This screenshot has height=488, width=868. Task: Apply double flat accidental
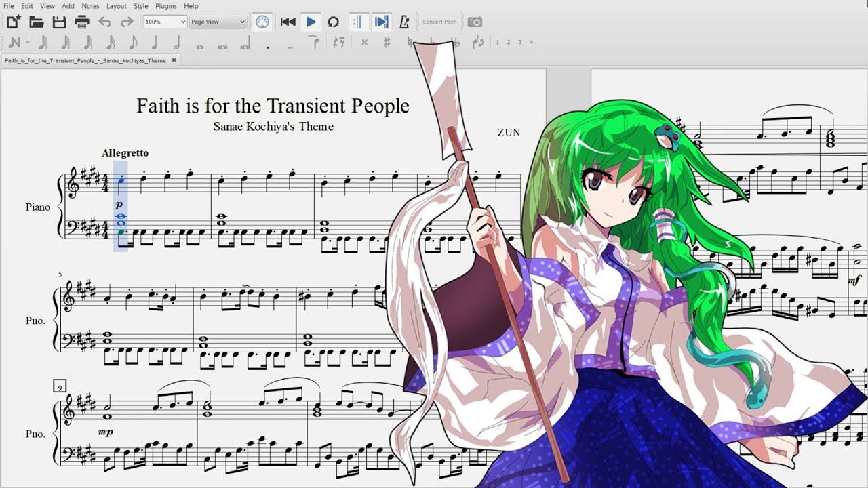[x=456, y=43]
